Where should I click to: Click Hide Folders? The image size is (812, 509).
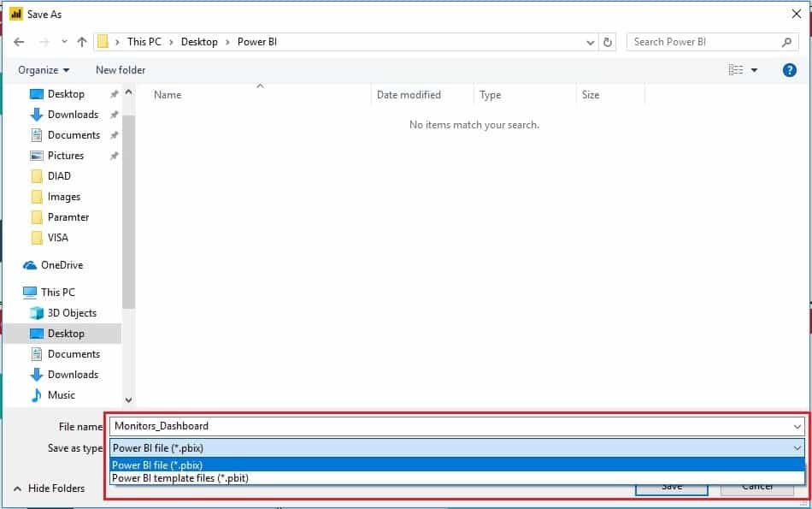50,488
